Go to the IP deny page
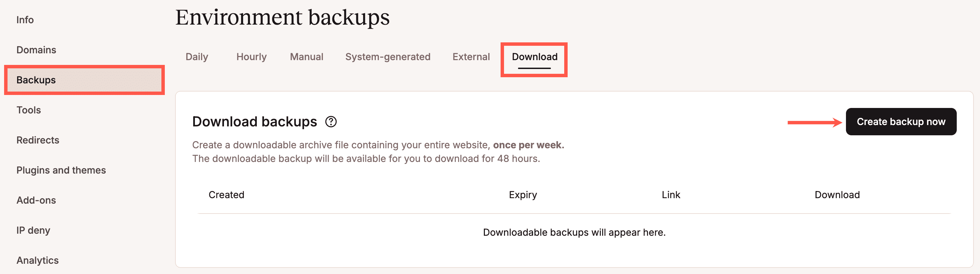This screenshot has width=980, height=274. tap(33, 230)
